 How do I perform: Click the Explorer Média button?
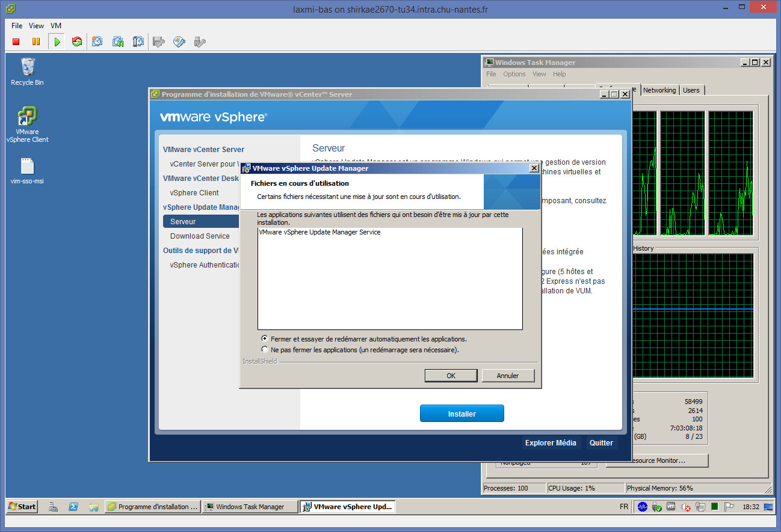(551, 443)
